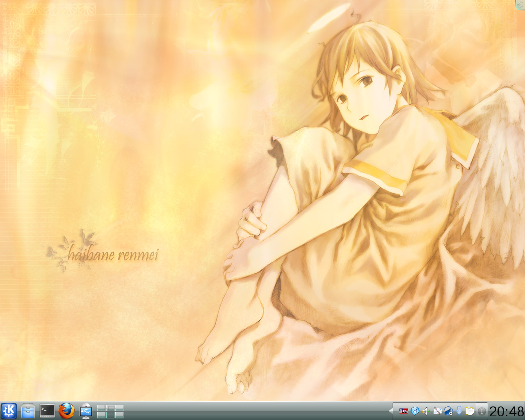This screenshot has height=420, width=525.
Task: Launch the Konsole terminal from the panel
Action: pyautogui.click(x=47, y=411)
